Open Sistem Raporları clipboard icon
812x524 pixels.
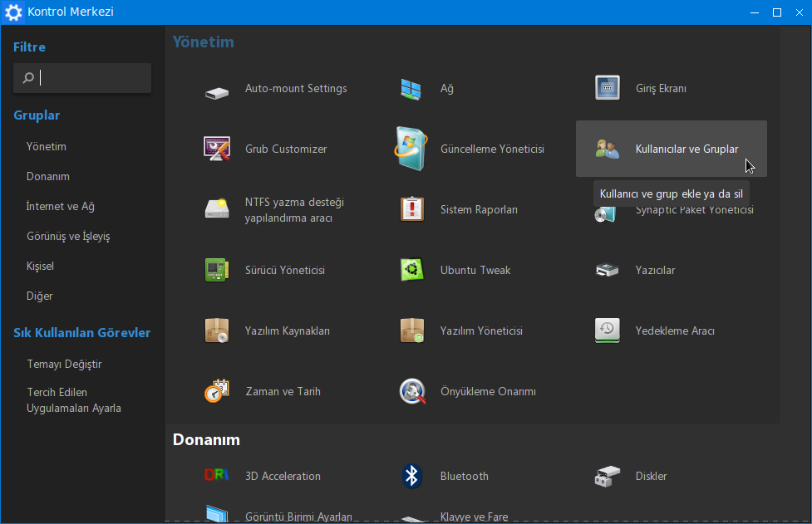pos(412,209)
